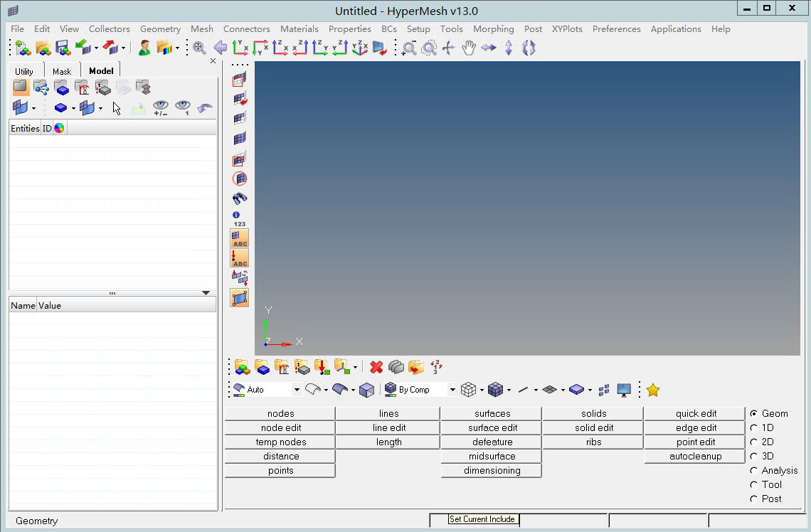
Task: Open the File menu
Action: click(x=17, y=29)
